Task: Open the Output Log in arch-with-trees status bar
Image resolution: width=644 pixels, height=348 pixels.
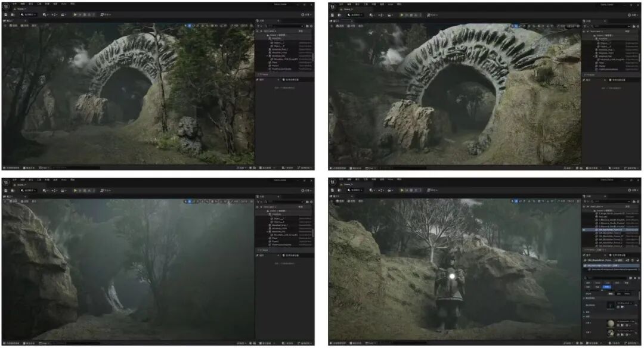Action: coord(29,168)
